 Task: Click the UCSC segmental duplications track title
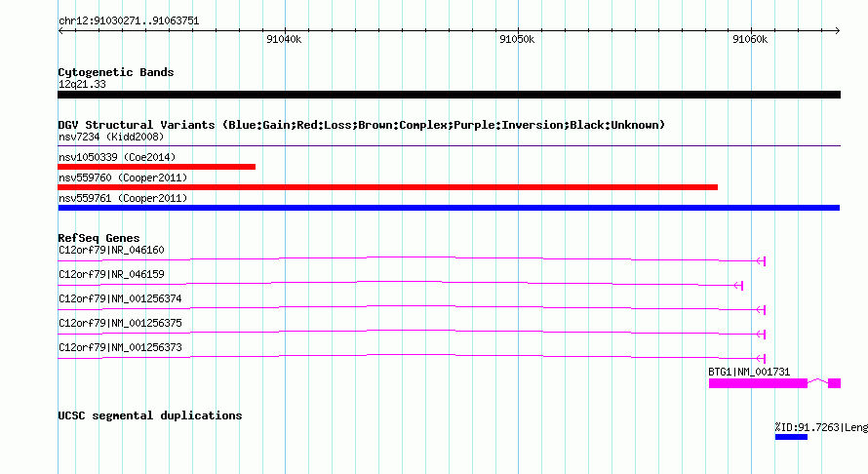tap(150, 415)
